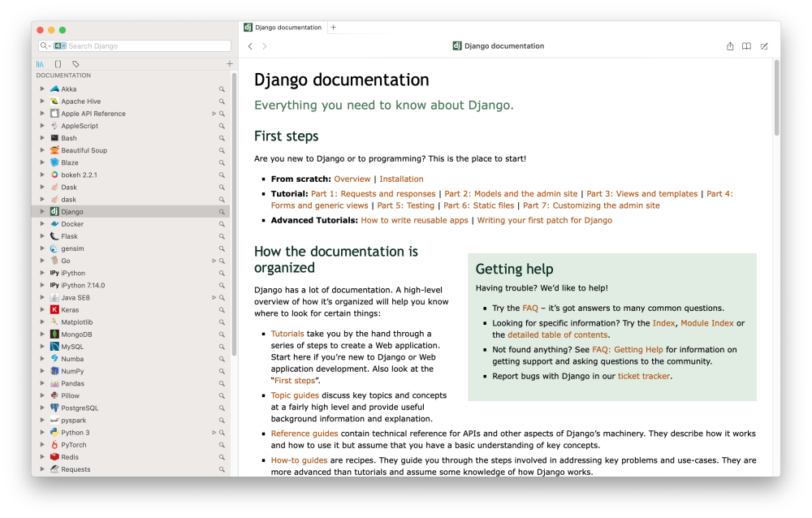
Task: Go forward to next page
Action: point(265,46)
